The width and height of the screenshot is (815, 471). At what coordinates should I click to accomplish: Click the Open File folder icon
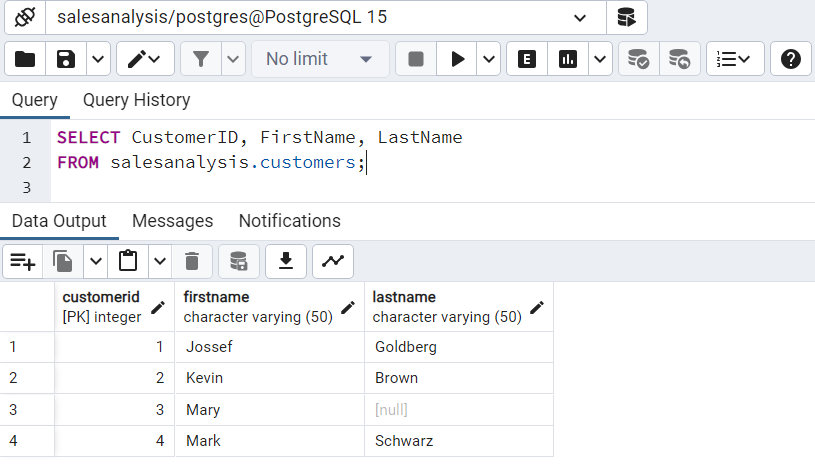coord(25,59)
